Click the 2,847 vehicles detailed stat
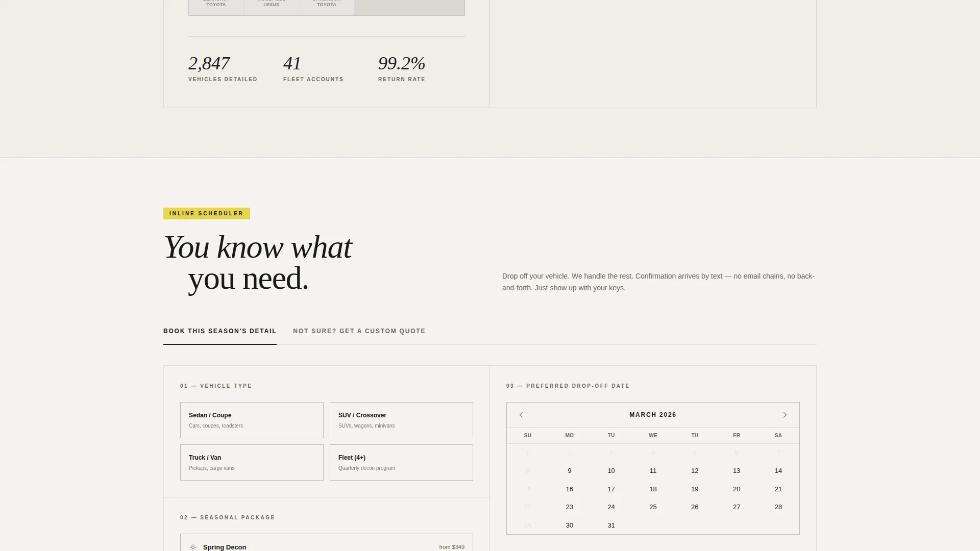The width and height of the screenshot is (980, 551). click(223, 68)
